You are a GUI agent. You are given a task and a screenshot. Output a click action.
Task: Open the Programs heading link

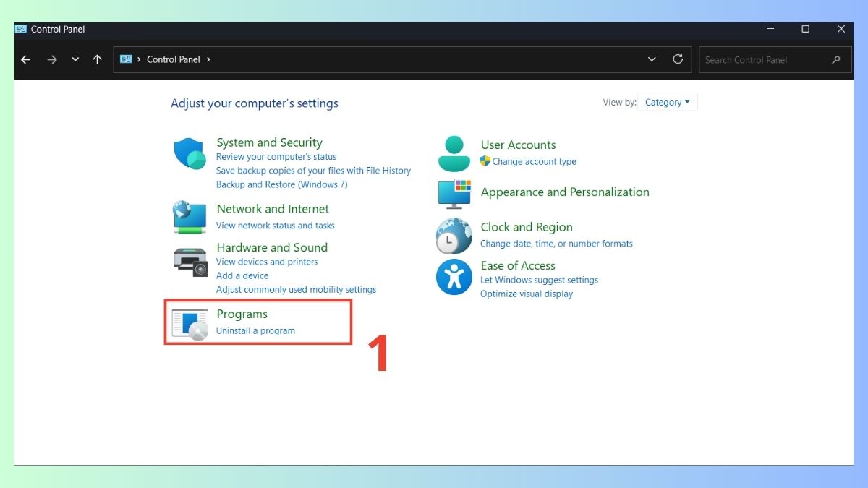click(242, 314)
